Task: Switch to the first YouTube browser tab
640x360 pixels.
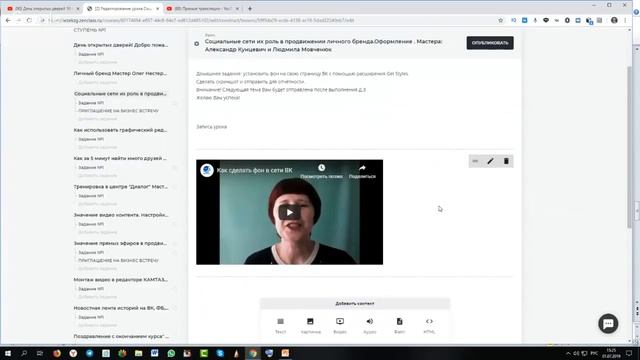Action: click(42, 9)
